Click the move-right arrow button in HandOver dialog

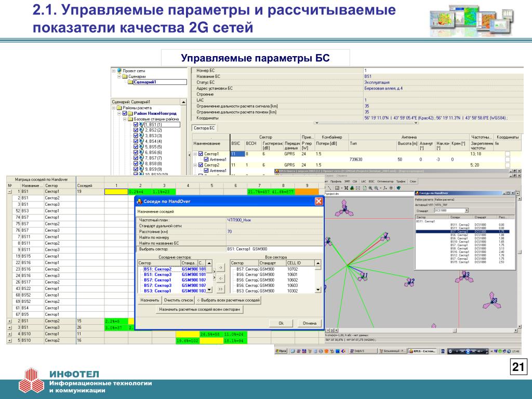[220, 268]
